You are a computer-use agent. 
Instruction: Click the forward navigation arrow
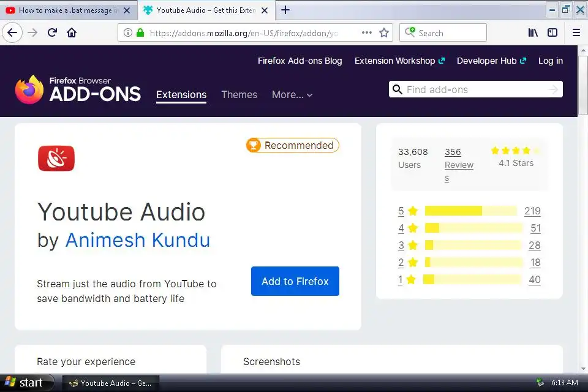coord(32,32)
